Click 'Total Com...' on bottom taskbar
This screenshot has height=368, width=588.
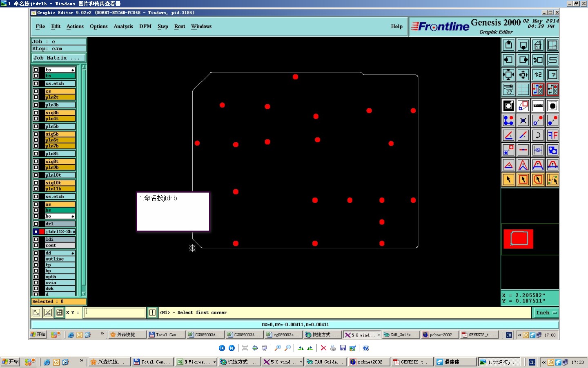click(x=152, y=362)
